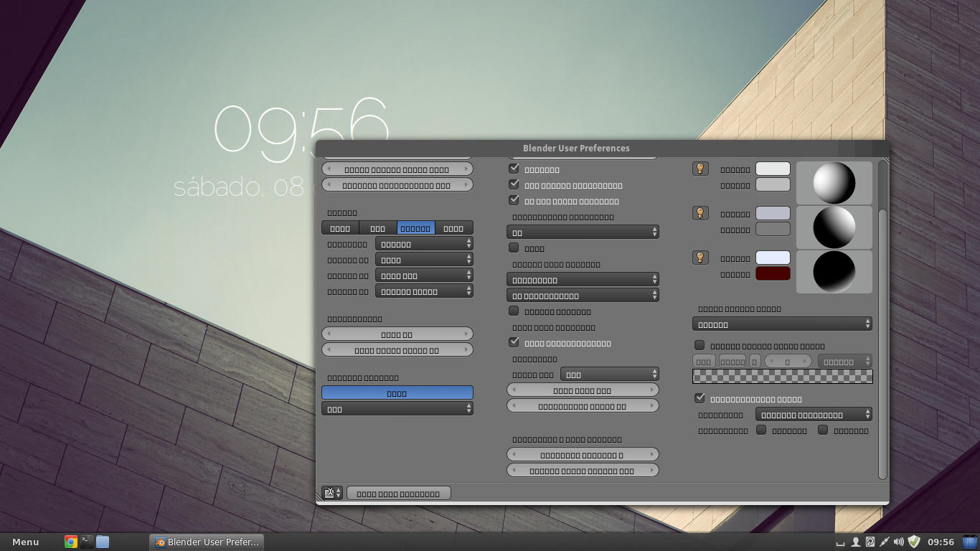Open the compute device dropdown under the blue button

coord(397,409)
